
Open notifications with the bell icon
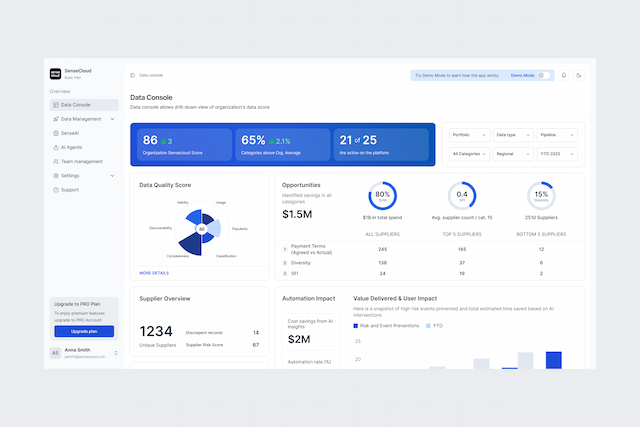564,75
